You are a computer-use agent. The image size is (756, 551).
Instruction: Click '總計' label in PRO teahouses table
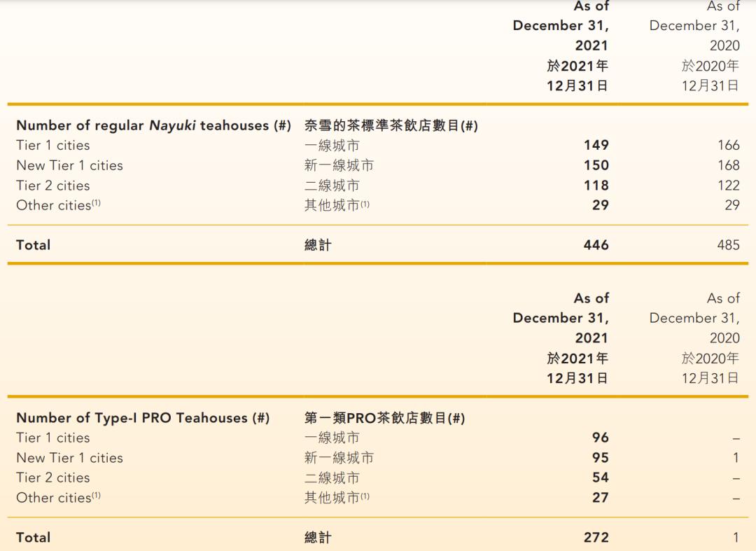coord(318,538)
